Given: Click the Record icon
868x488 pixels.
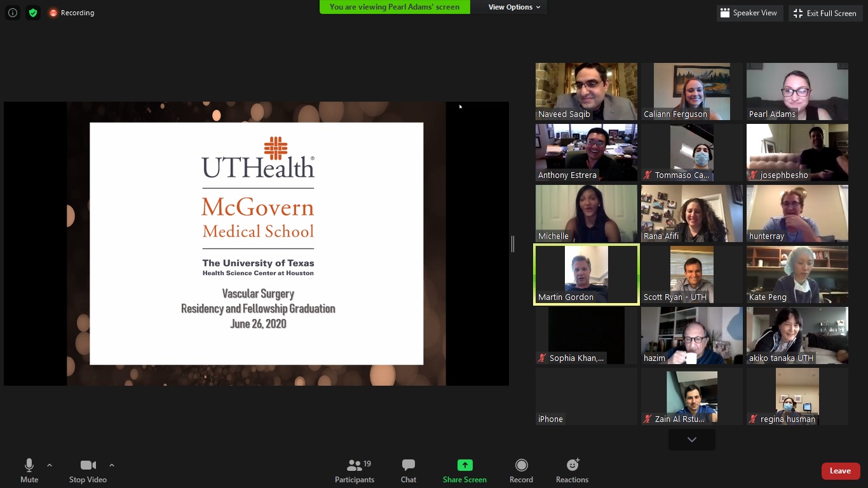Looking at the screenshot, I should click(521, 465).
